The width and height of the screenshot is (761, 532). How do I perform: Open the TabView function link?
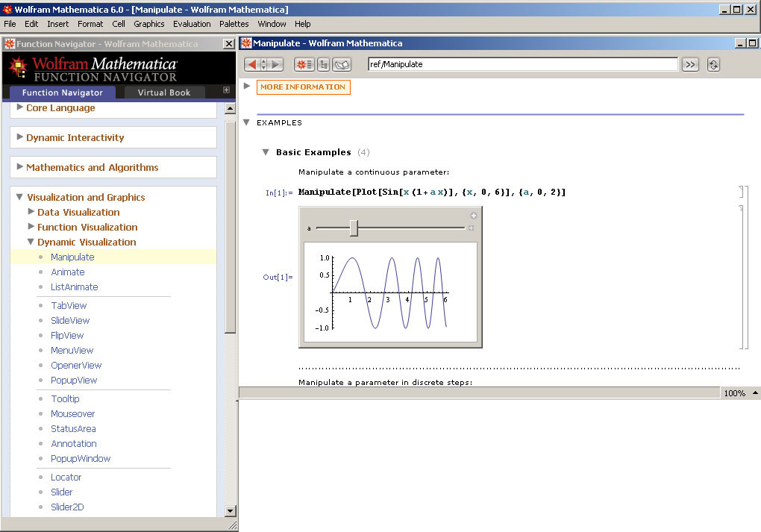pyautogui.click(x=69, y=305)
